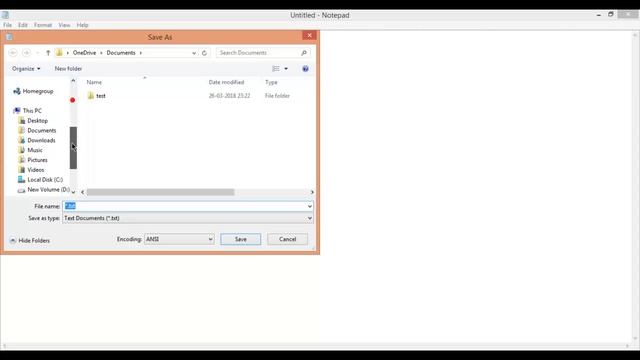Select Pictures in navigation pane
This screenshot has height=360, width=640.
(x=33, y=160)
